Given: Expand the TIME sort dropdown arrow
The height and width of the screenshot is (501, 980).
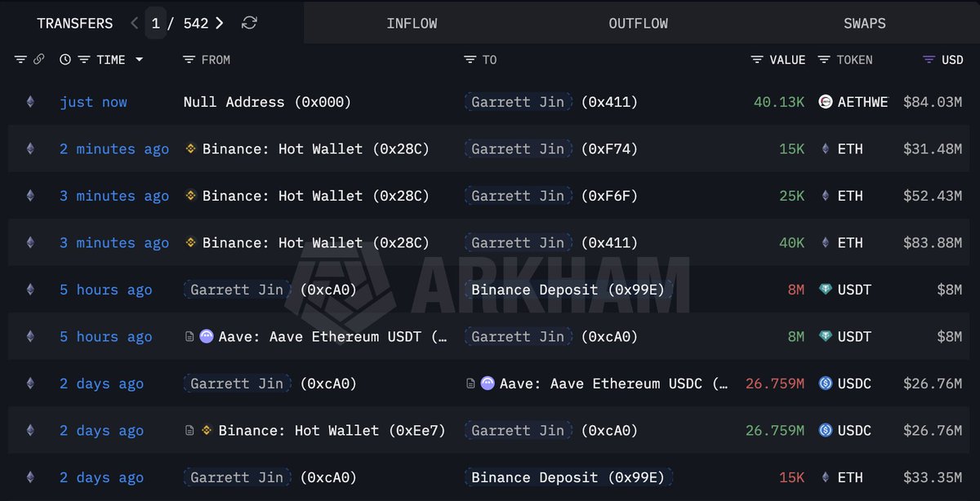Looking at the screenshot, I should tap(139, 60).
